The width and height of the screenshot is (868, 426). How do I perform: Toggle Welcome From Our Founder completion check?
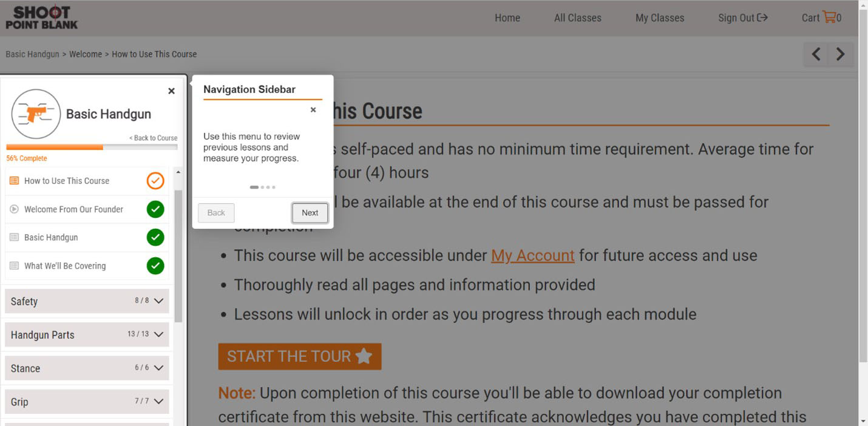coord(155,209)
